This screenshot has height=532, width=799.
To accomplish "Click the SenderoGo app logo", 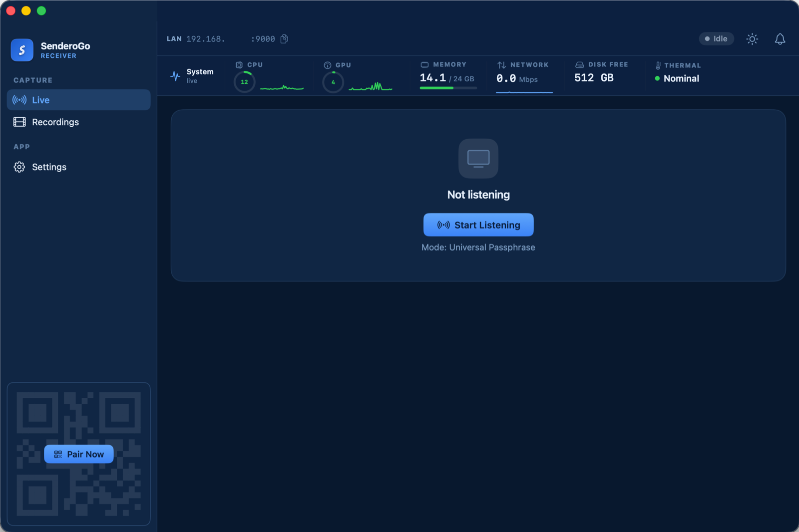I will click(22, 50).
